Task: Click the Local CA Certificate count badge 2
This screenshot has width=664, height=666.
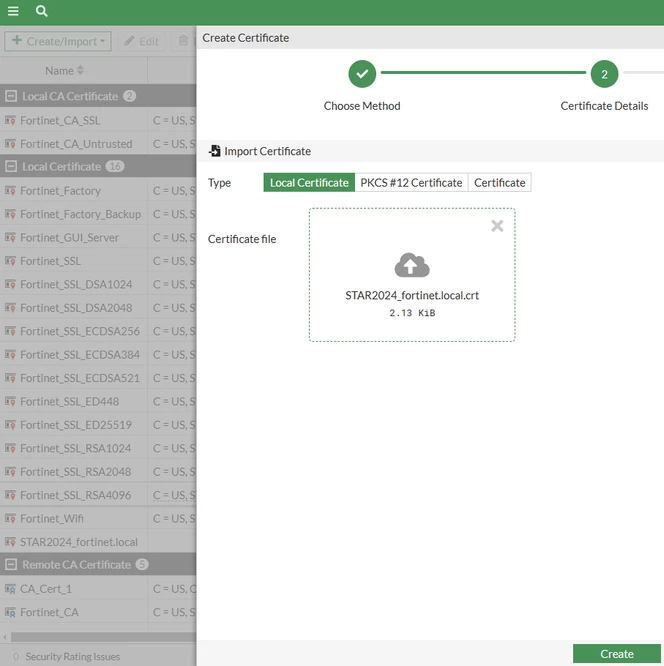Action: [130, 96]
